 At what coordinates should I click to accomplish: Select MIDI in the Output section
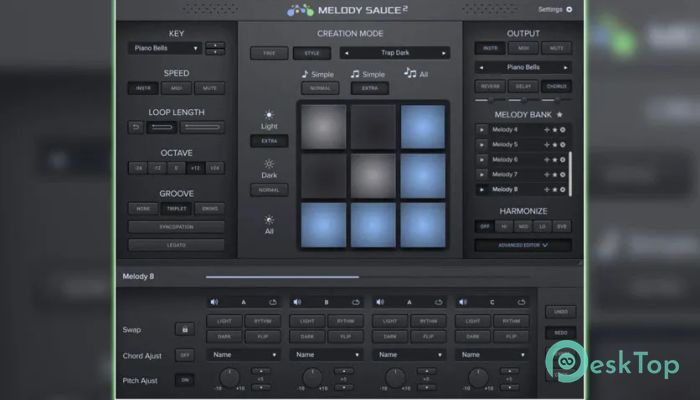pyautogui.click(x=523, y=48)
